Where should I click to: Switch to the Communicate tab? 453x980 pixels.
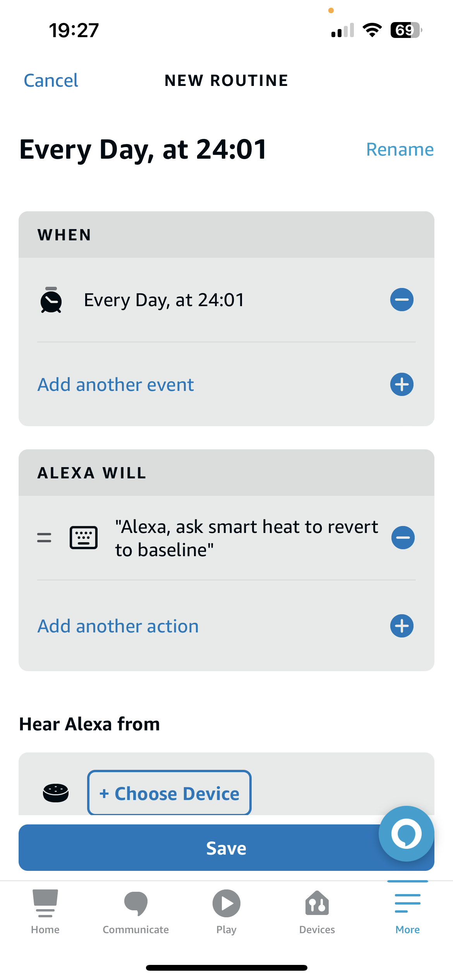pyautogui.click(x=136, y=911)
